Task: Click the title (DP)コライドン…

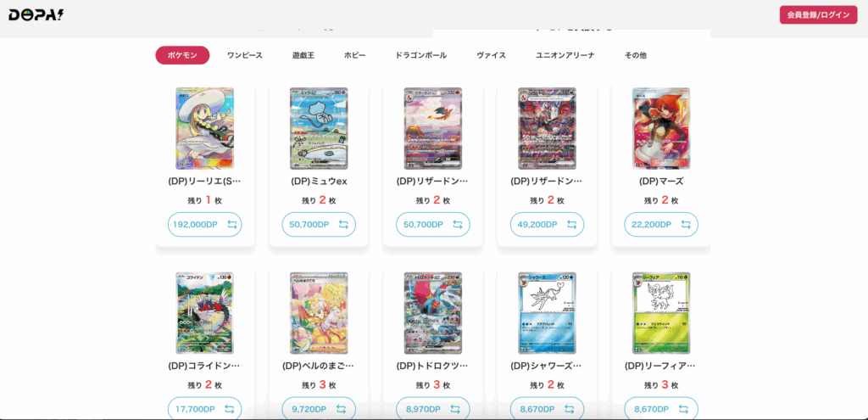Action: tap(205, 366)
